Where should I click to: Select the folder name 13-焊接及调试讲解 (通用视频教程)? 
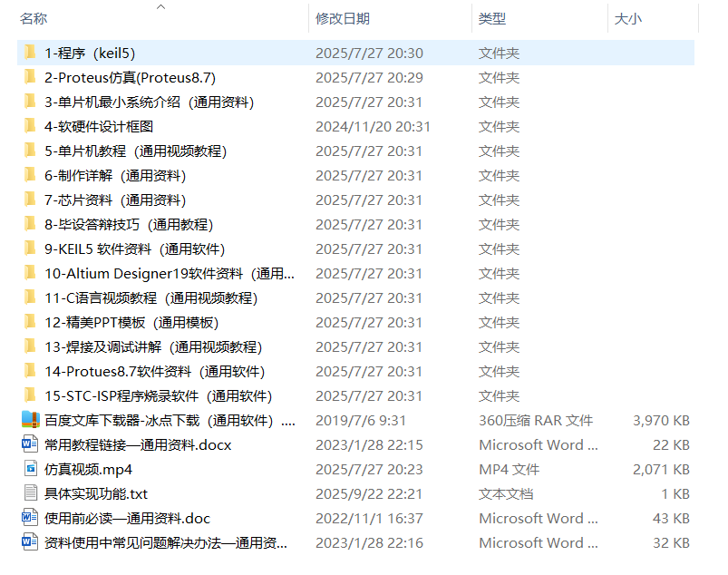pos(153,347)
